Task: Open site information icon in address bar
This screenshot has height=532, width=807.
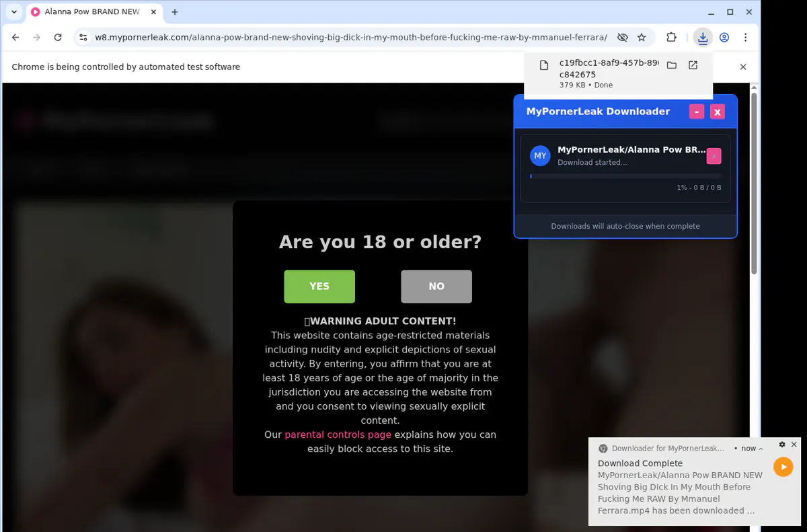Action: 82,38
